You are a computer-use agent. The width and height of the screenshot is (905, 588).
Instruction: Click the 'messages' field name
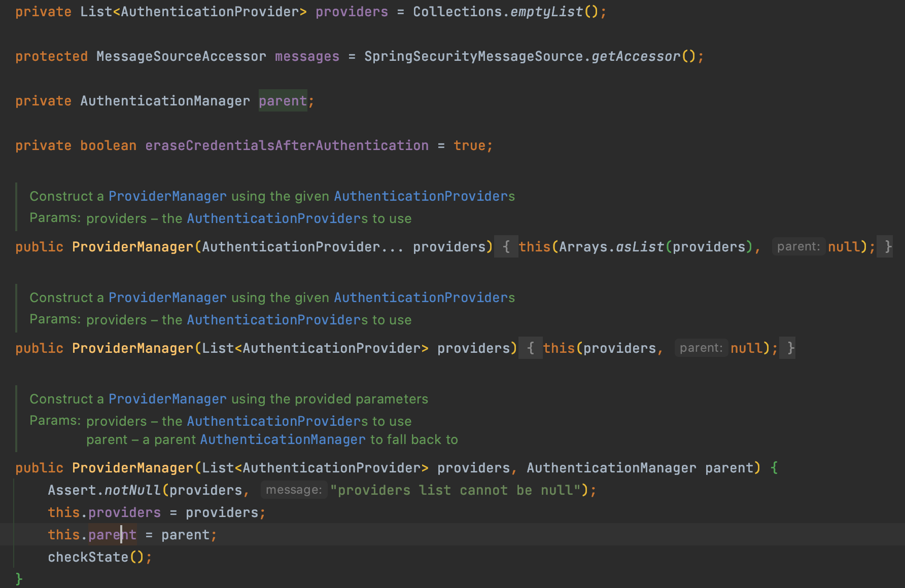point(307,56)
